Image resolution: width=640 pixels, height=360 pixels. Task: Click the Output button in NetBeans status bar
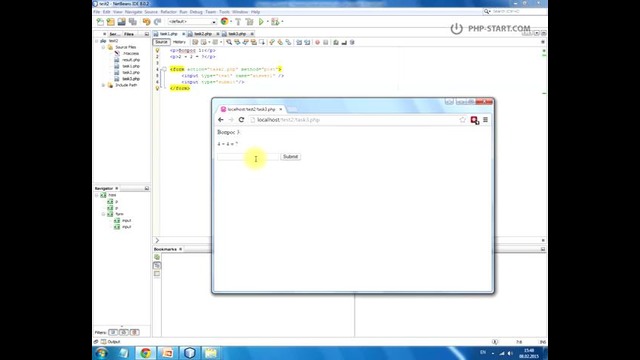[111, 342]
